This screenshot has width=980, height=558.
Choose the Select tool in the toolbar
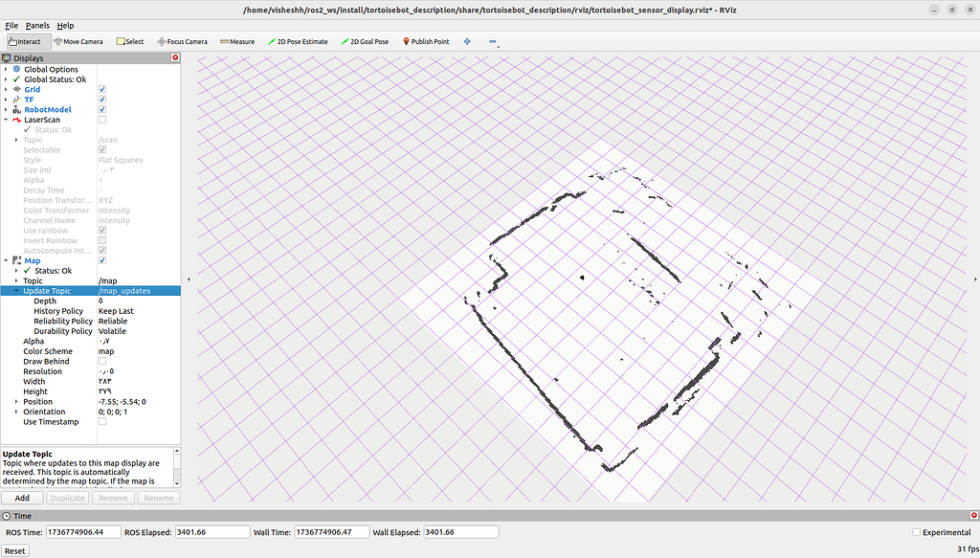[x=129, y=41]
